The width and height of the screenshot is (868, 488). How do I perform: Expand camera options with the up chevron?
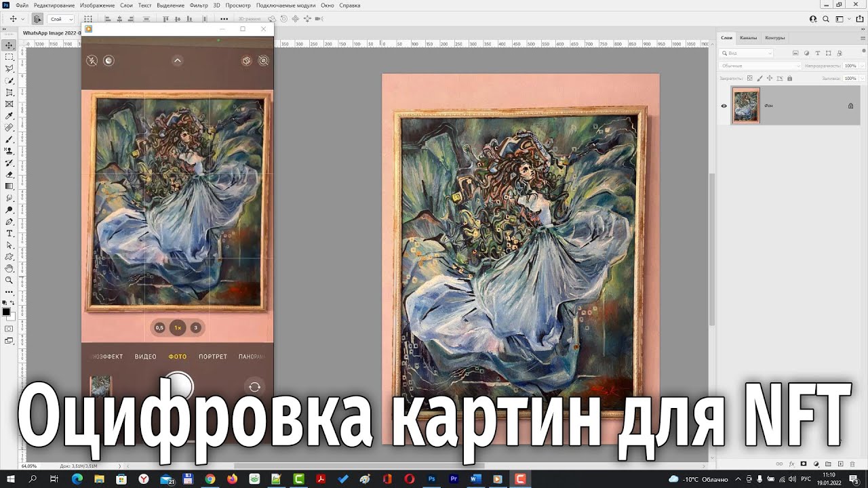tap(177, 60)
